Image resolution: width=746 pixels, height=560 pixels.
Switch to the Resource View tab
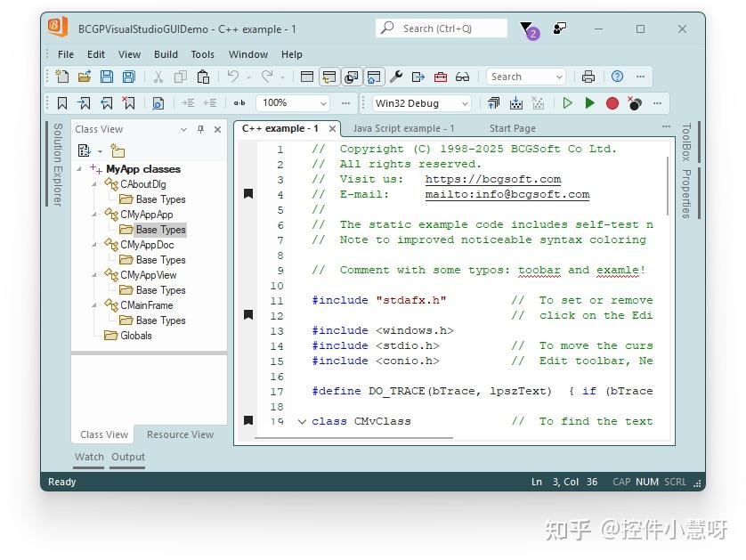[181, 434]
